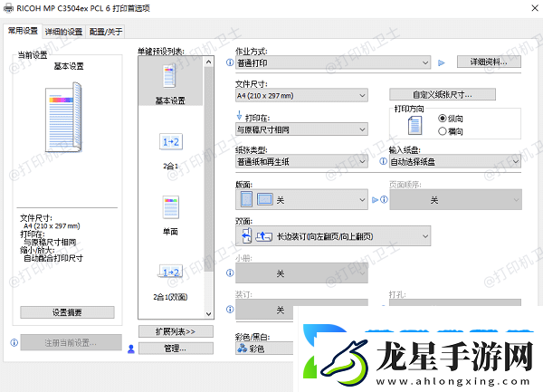
Task: Click the 注册当前设置... button
Action: click(x=71, y=343)
